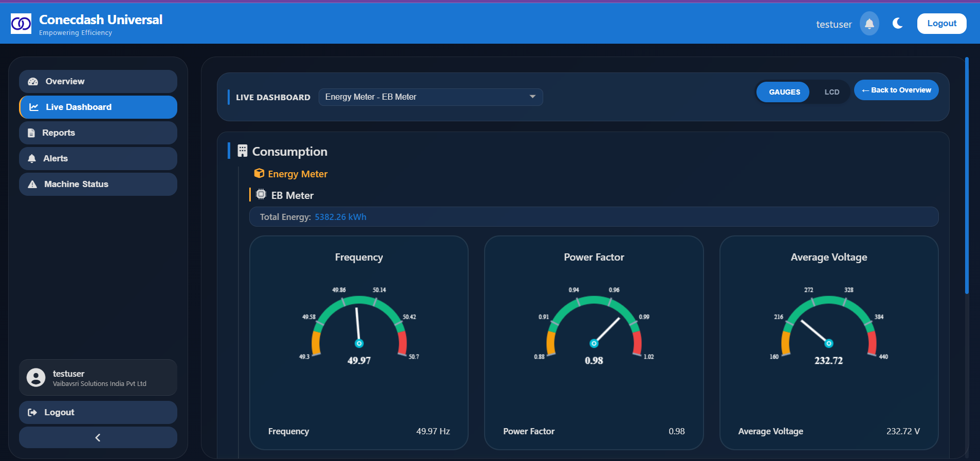Open the Overview sidebar item
The width and height of the screenshot is (980, 461).
98,81
